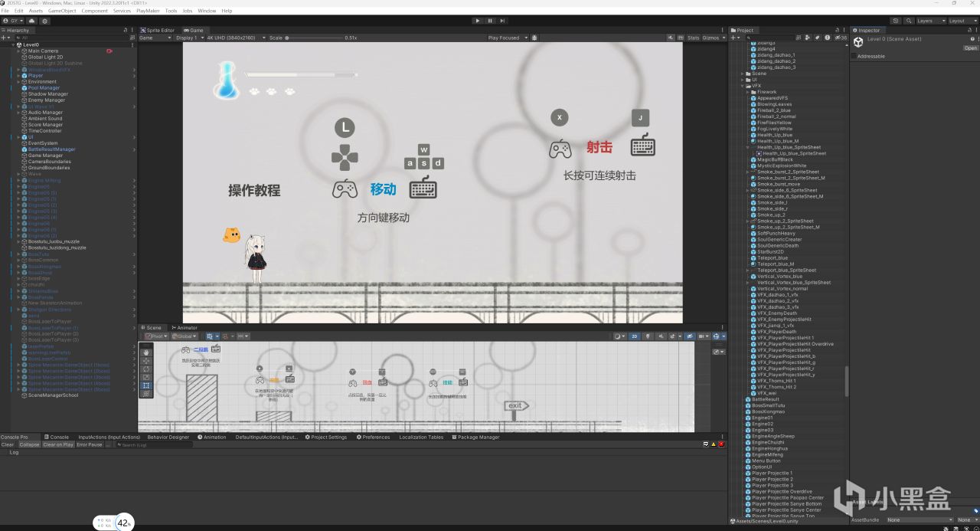Open the Layers dropdown in top bar
The height and width of the screenshot is (531, 980).
(930, 21)
